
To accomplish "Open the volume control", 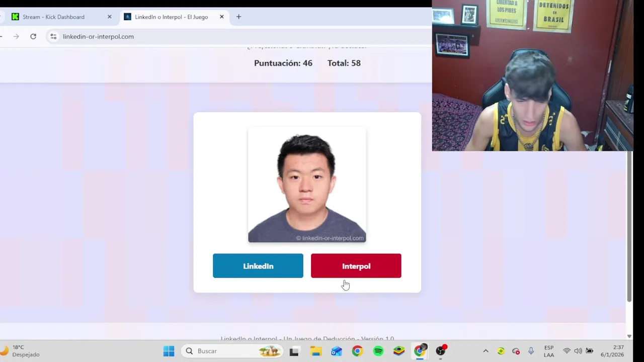I will [x=578, y=351].
